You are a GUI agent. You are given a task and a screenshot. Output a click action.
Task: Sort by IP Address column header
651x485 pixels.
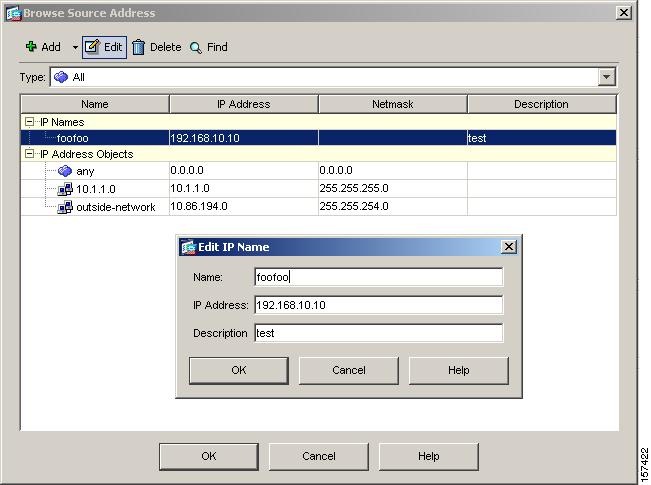[x=244, y=104]
